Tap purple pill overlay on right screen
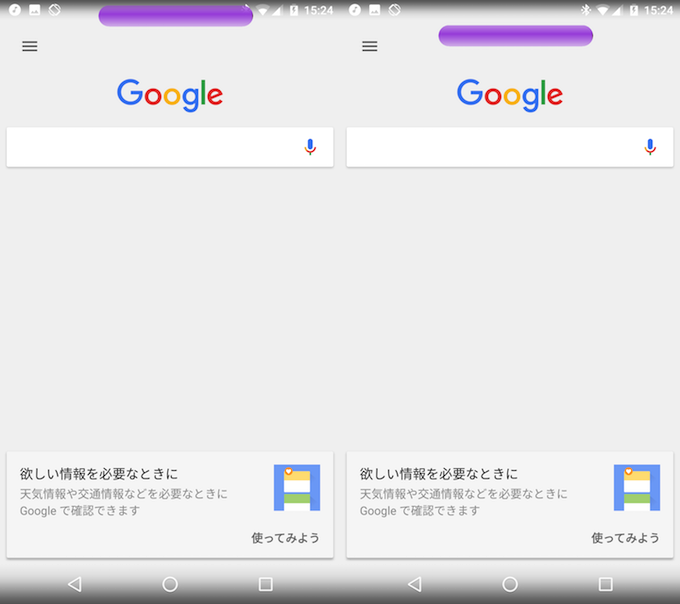 tap(516, 36)
